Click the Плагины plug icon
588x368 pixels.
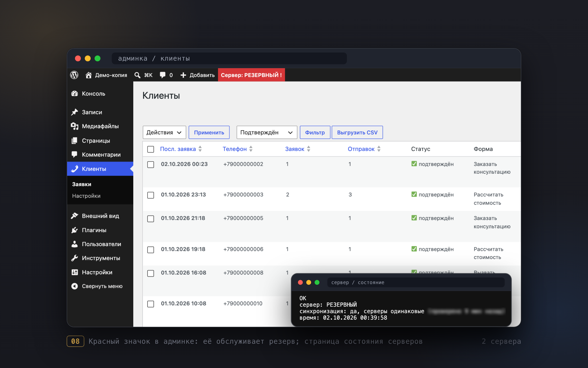(x=74, y=230)
